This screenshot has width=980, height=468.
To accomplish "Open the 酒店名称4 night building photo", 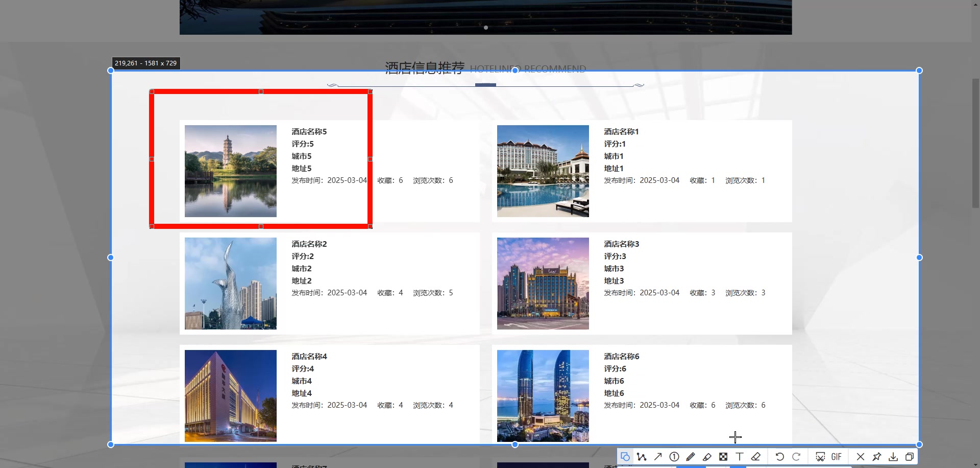I will pyautogui.click(x=231, y=396).
